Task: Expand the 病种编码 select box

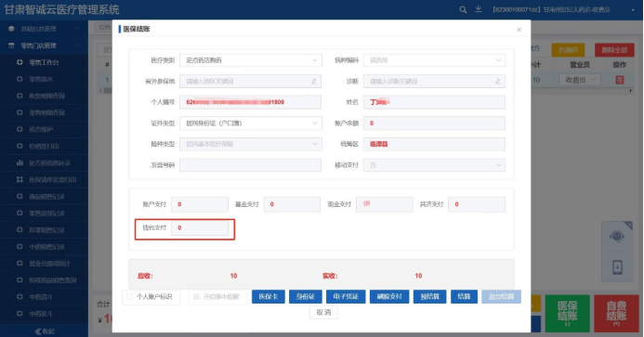Action: 434,60
